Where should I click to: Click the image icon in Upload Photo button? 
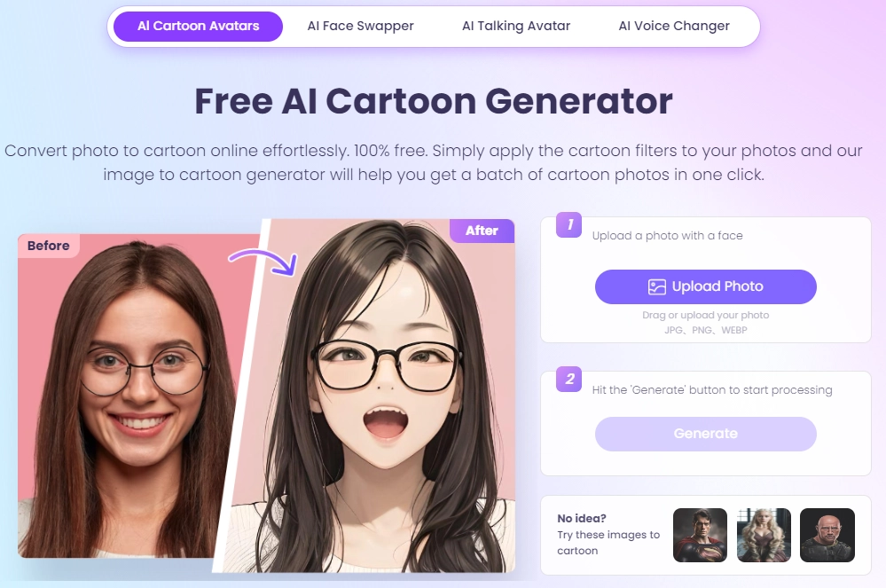tap(656, 287)
